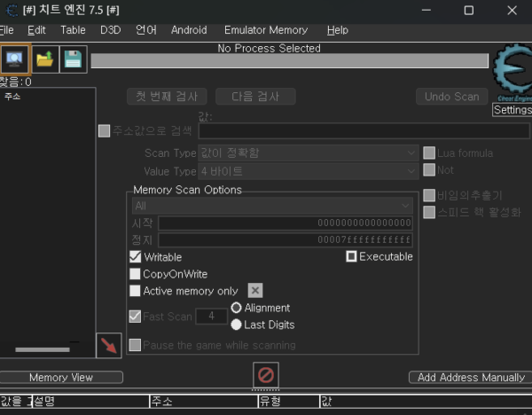Image resolution: width=532 pixels, height=415 pixels.
Task: Click 설명 column header in address table
Action: (90, 402)
